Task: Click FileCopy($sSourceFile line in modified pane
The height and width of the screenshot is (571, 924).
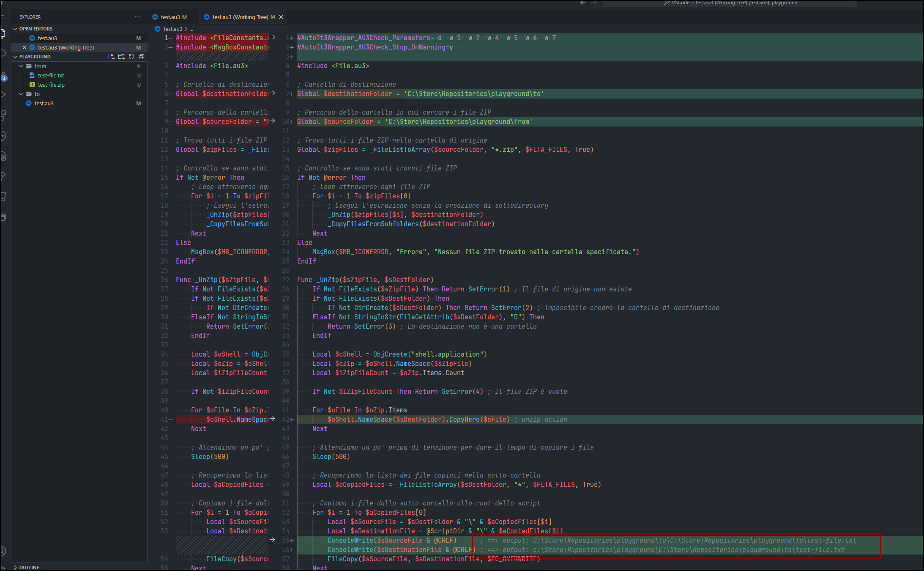Action: coord(434,559)
